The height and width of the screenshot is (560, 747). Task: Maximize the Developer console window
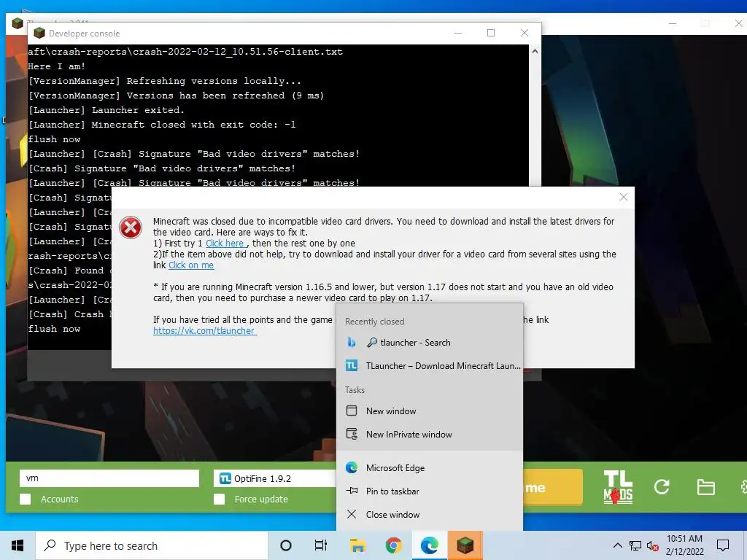(x=491, y=33)
